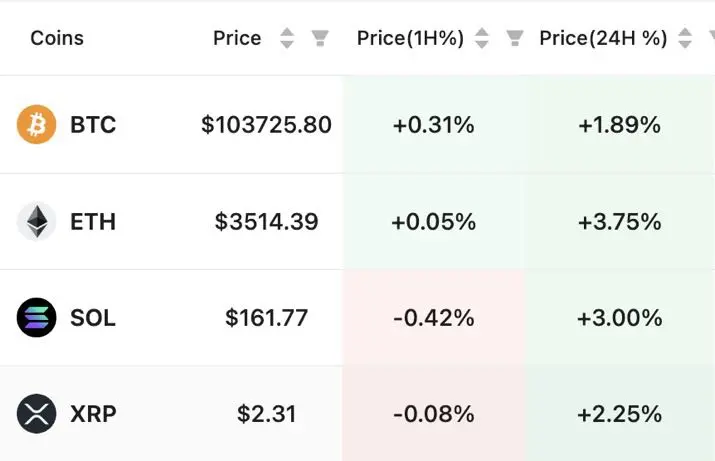Click the Solana coin icon
The image size is (715, 461).
tap(37, 318)
